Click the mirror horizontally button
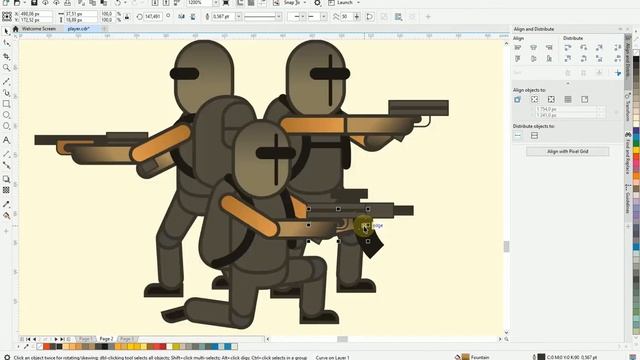 coord(182,17)
